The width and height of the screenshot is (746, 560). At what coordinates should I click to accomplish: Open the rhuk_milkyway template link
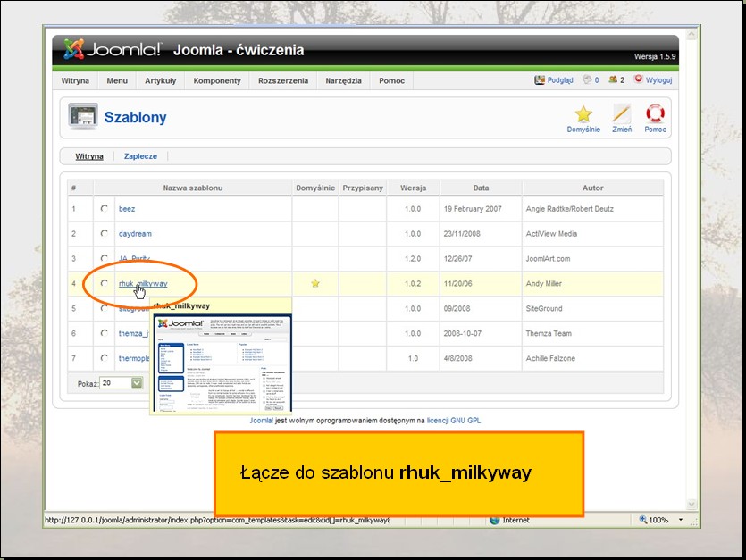(143, 284)
